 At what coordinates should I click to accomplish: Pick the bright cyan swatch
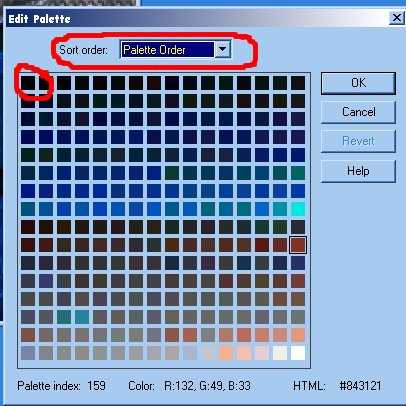coord(298,209)
